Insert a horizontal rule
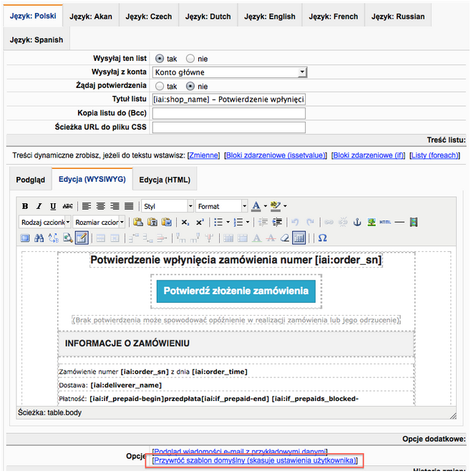This screenshot has width=471, height=476. [x=399, y=222]
